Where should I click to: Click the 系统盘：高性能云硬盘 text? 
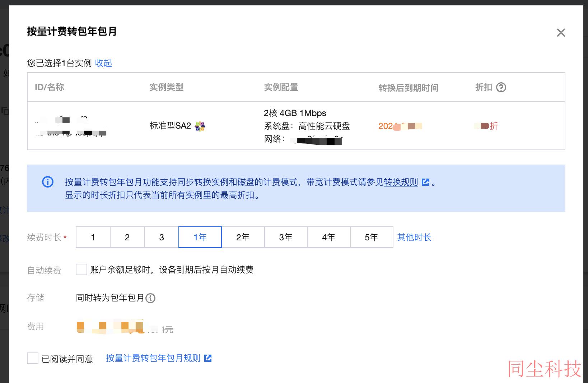307,126
